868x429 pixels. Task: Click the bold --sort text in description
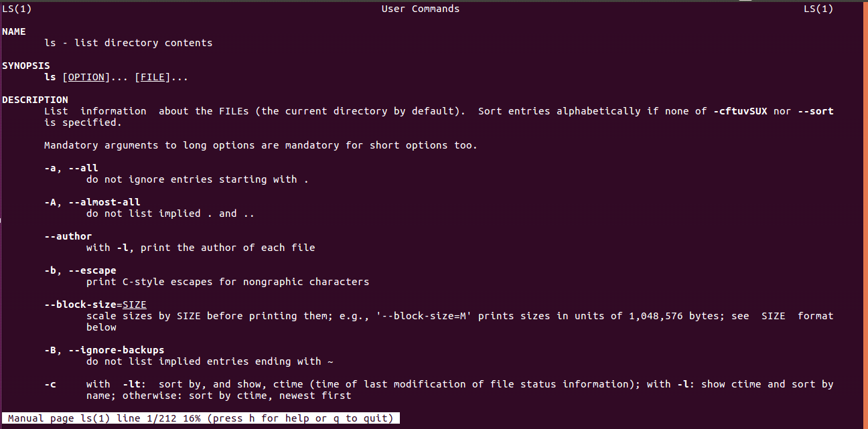point(816,111)
